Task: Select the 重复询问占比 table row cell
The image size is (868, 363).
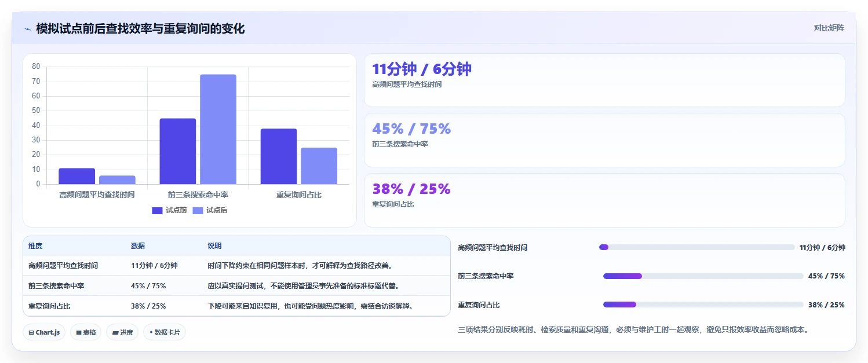Action: [x=49, y=306]
